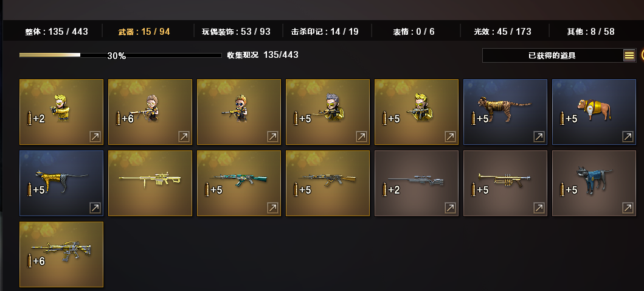Select the 整体 135/443 tab
This screenshot has width=644, height=291.
pos(57,32)
